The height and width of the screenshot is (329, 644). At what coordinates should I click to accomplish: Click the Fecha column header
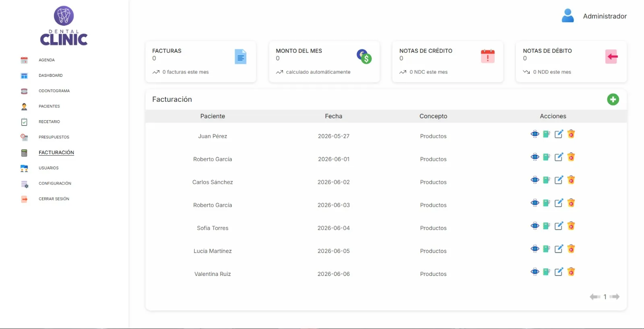pos(334,116)
